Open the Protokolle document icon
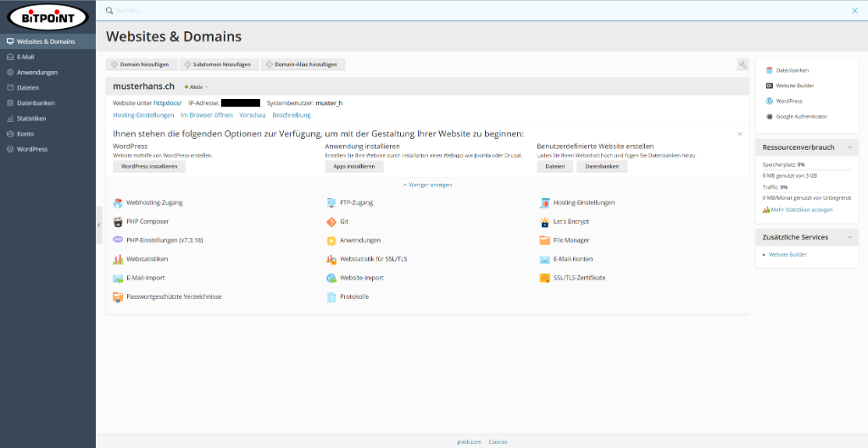The width and height of the screenshot is (868, 448). (331, 297)
